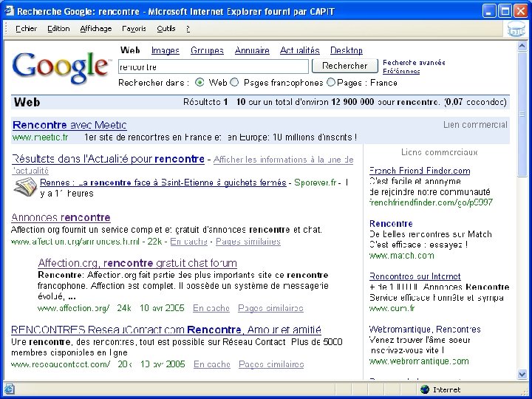
Task: Open the Desktop search tab
Action: click(347, 50)
